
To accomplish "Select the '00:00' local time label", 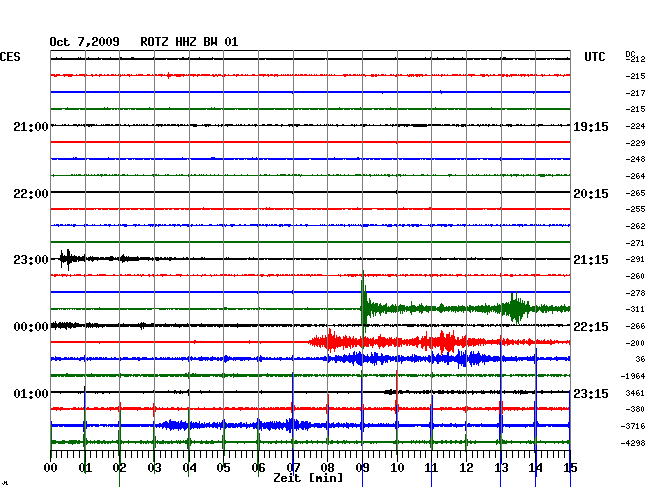I will coord(31,327).
